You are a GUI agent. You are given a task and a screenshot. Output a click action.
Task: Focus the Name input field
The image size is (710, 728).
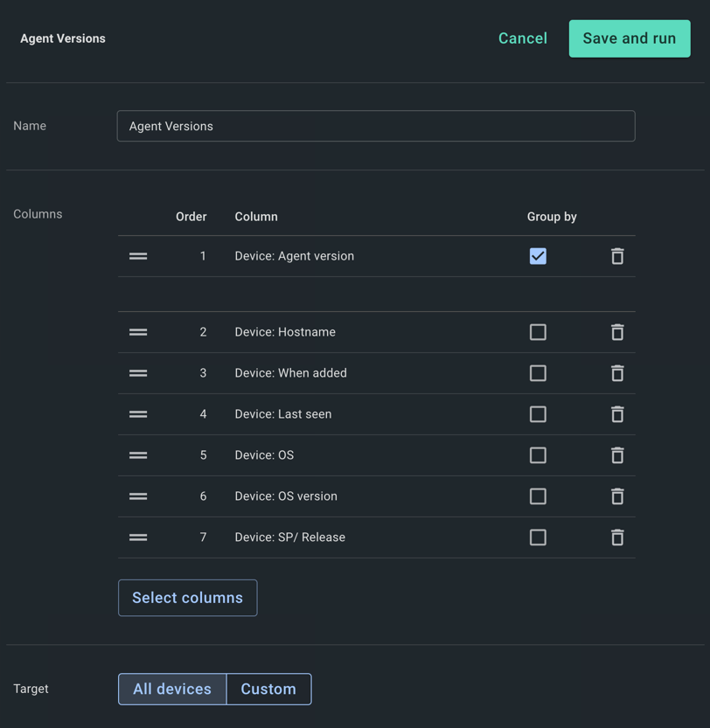pyautogui.click(x=376, y=126)
